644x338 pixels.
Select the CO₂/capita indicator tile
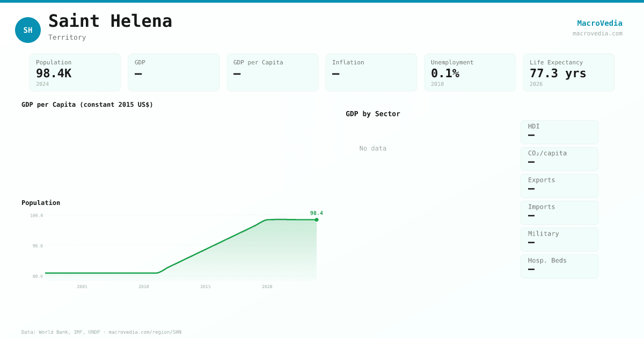click(559, 159)
